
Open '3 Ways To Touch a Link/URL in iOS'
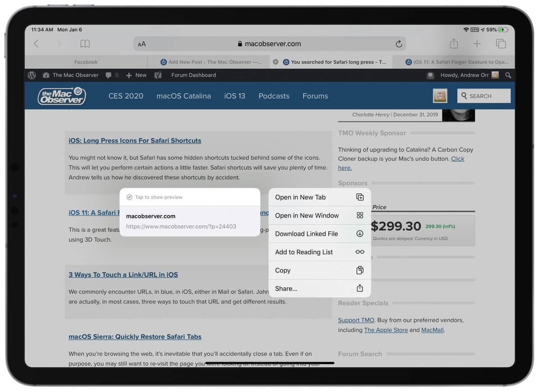tap(123, 275)
